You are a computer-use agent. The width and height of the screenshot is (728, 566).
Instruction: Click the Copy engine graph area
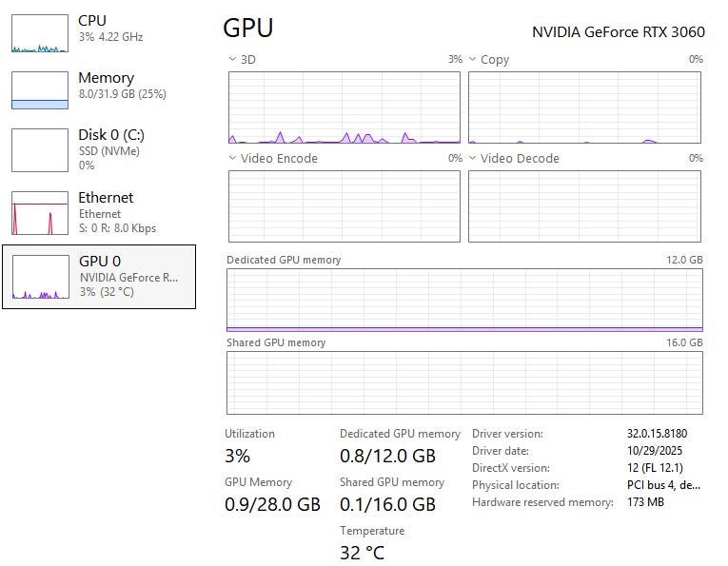click(584, 107)
